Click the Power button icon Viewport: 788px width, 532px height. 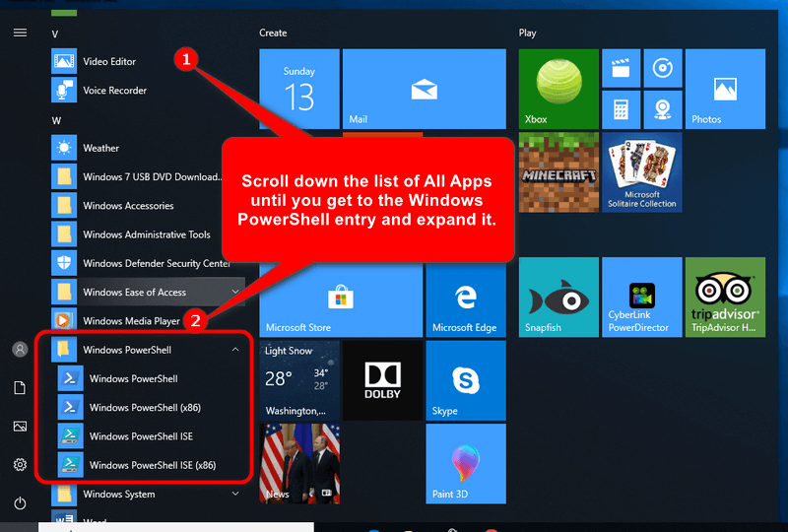20,502
